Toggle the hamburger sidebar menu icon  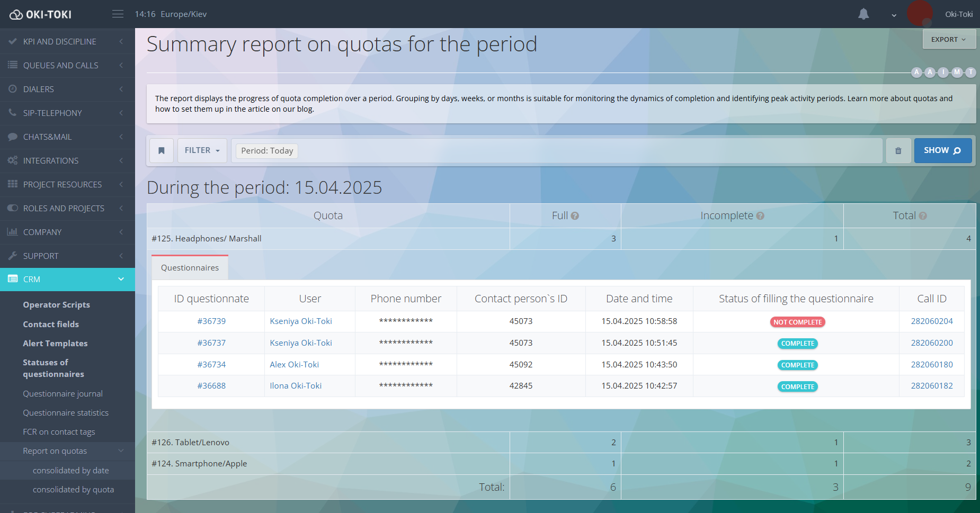pos(118,14)
